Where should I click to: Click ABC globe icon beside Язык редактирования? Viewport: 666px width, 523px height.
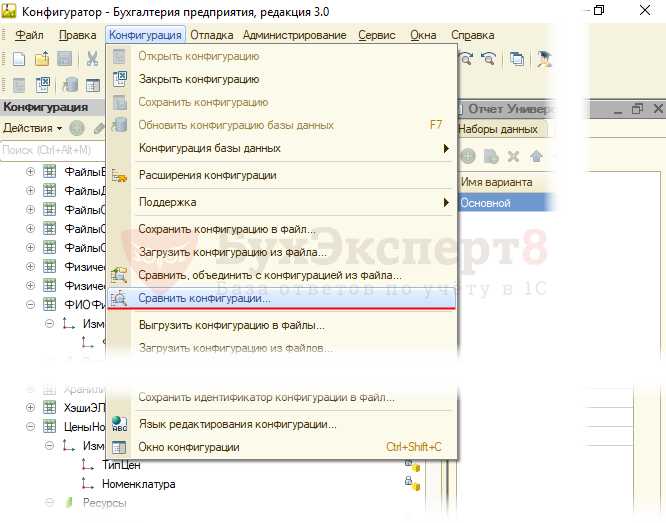119,424
